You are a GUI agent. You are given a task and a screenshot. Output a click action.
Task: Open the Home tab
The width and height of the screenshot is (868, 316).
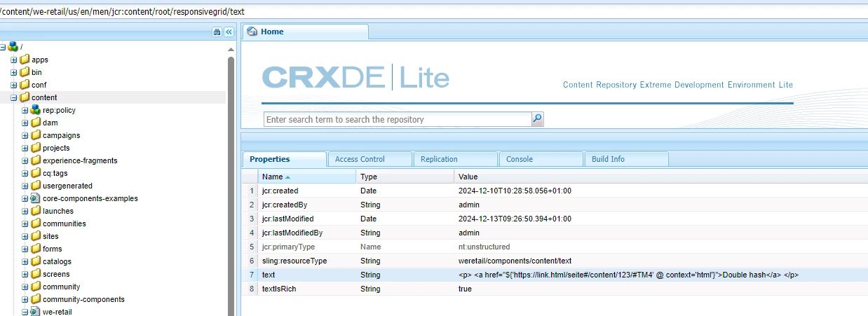pos(305,32)
